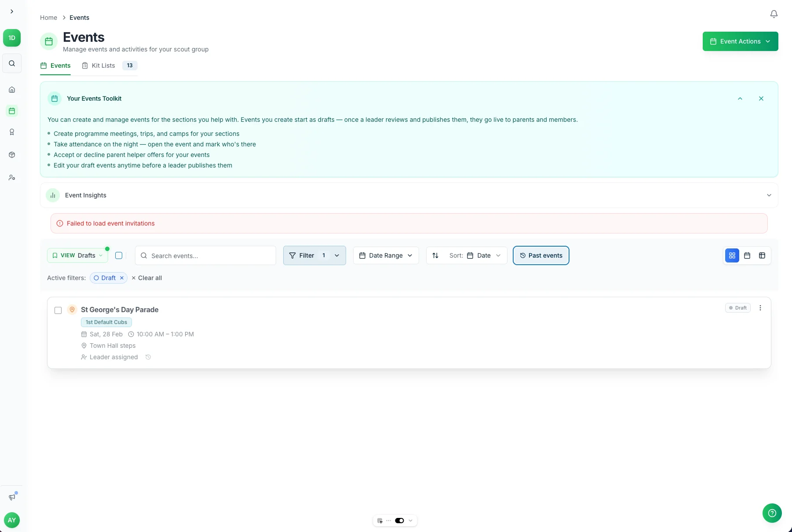Viewport: 792px width, 532px height.
Task: Open the VIEW Drafts saved view dropdown
Action: pos(77,255)
